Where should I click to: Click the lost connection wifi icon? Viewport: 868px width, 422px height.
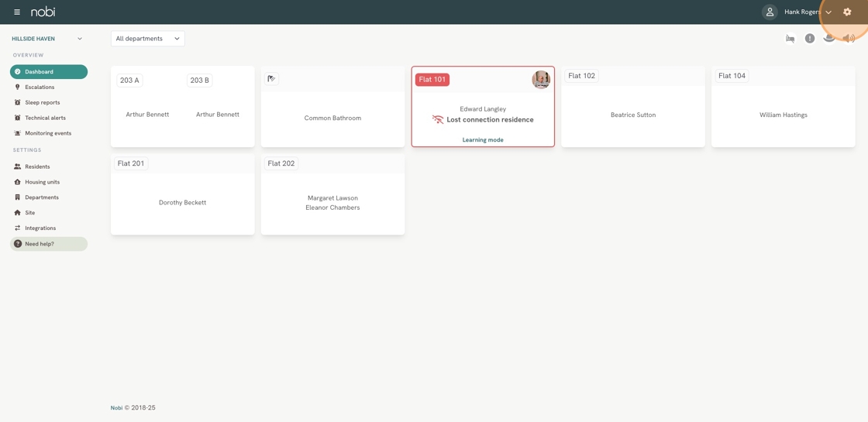click(x=438, y=120)
